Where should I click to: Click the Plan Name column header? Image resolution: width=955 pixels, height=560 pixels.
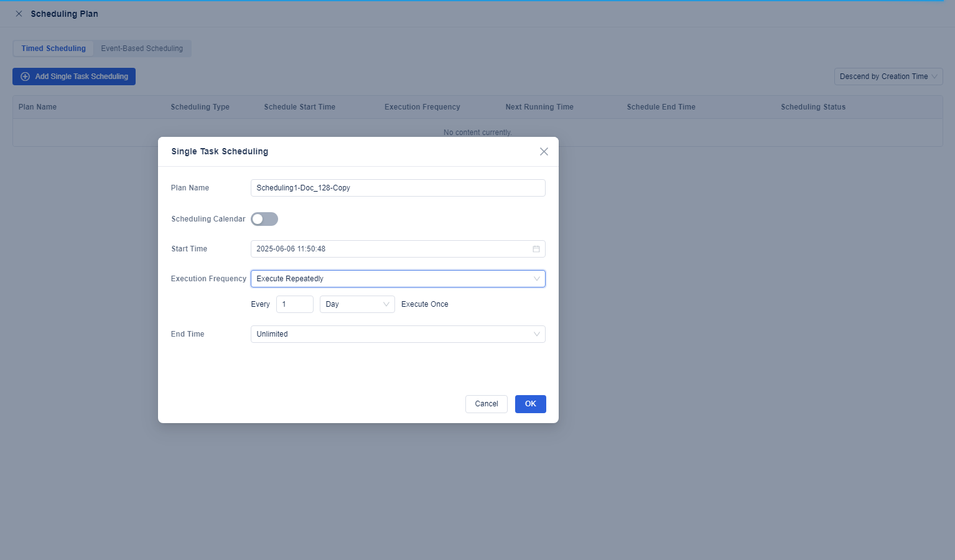click(37, 107)
